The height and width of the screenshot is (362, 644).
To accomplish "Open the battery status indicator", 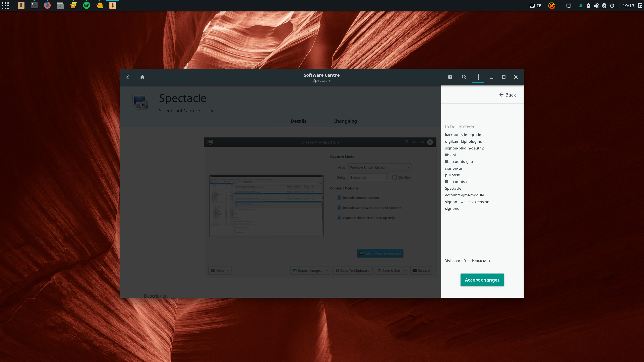I will [x=588, y=6].
